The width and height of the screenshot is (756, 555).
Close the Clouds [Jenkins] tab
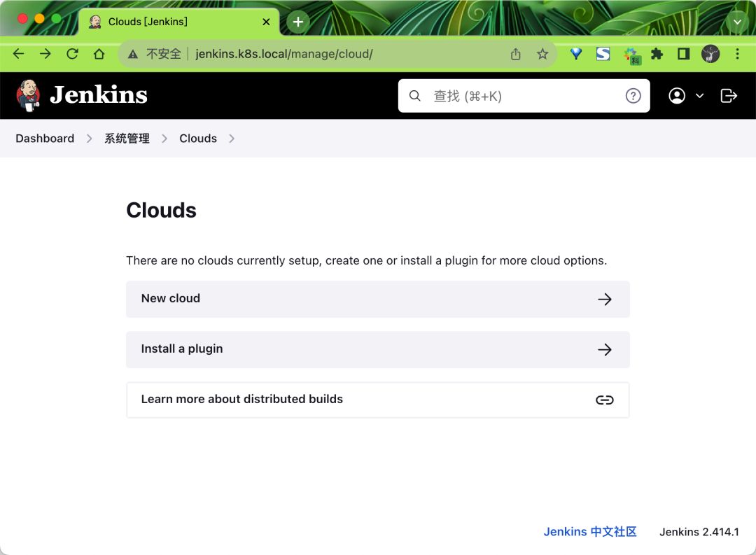tap(266, 22)
